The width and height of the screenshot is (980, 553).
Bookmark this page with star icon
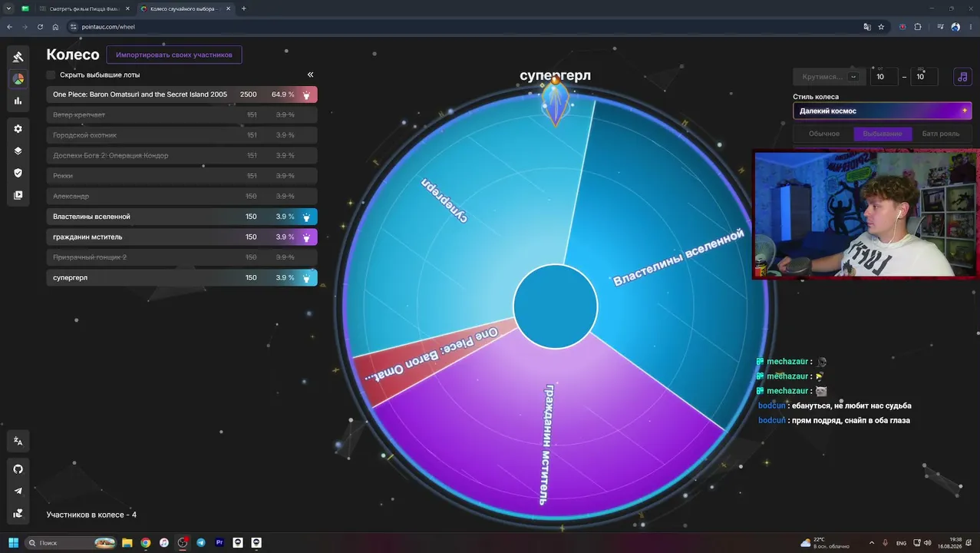coord(881,27)
